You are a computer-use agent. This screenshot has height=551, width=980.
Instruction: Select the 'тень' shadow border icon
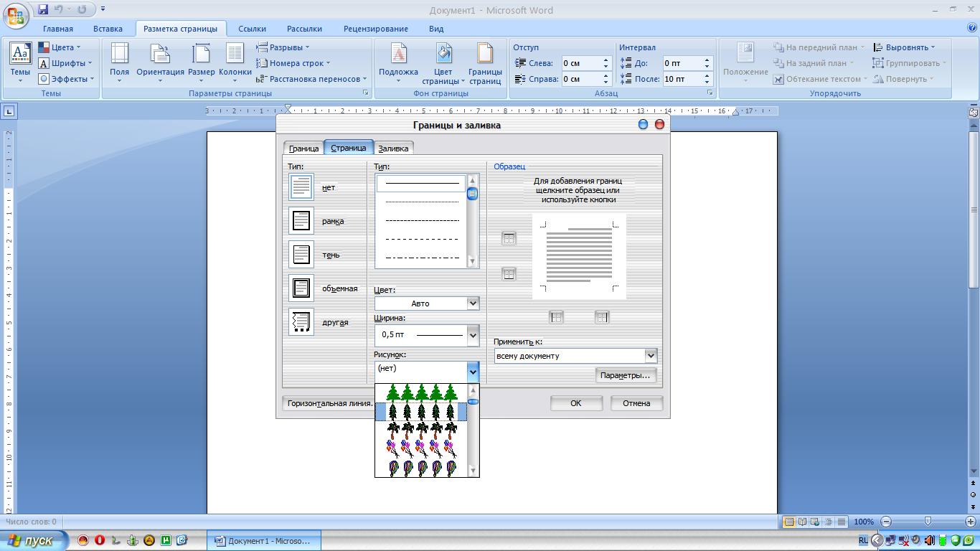click(x=301, y=255)
